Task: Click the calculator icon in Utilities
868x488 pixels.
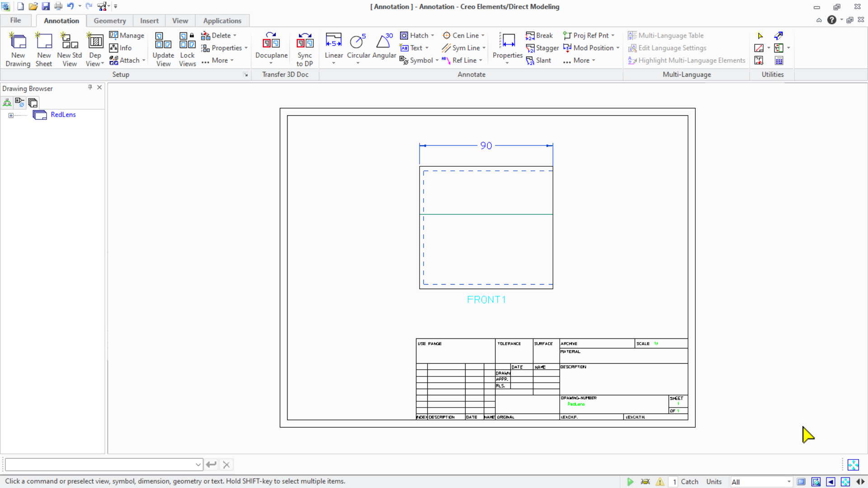Action: click(x=779, y=60)
